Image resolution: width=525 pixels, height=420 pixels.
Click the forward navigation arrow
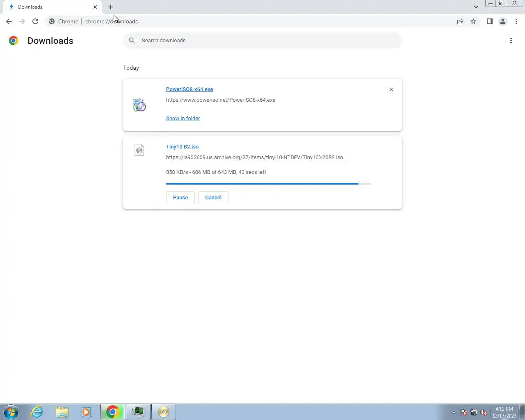tap(22, 21)
